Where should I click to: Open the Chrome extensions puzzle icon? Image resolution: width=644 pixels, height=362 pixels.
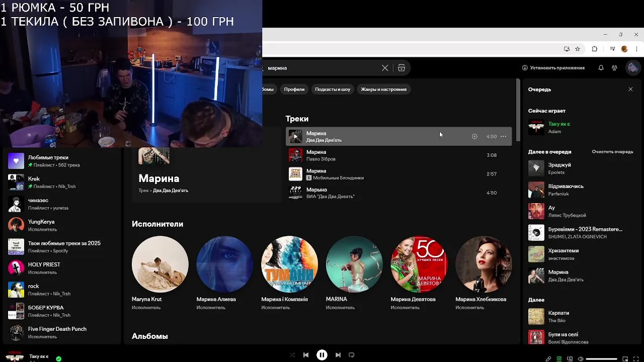[595, 49]
